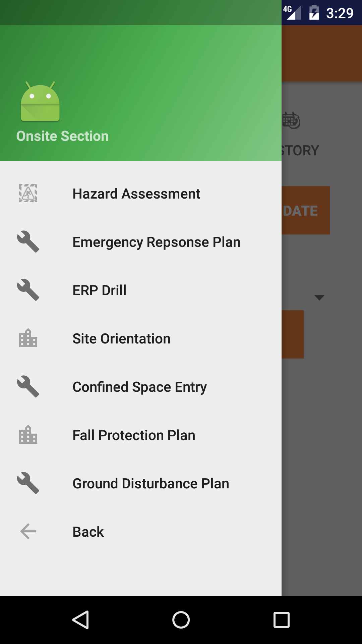Tap building icon beside Fall Protection Plan

(x=28, y=435)
